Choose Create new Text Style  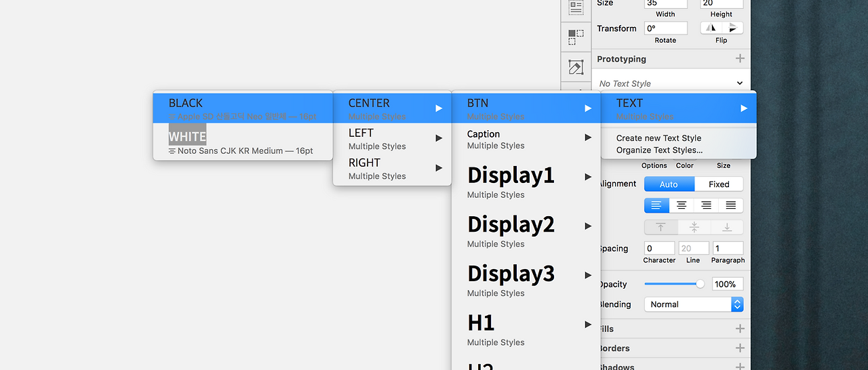[658, 138]
